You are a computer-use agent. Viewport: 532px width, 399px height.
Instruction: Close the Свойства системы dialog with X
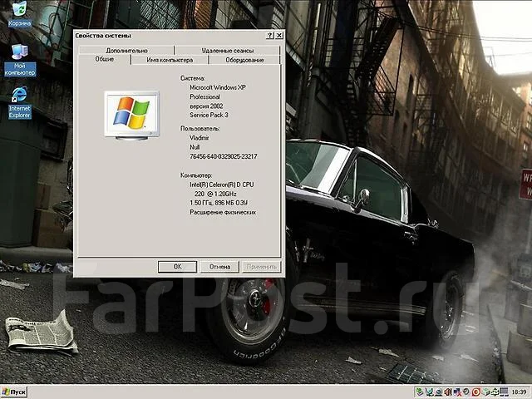[279, 36]
